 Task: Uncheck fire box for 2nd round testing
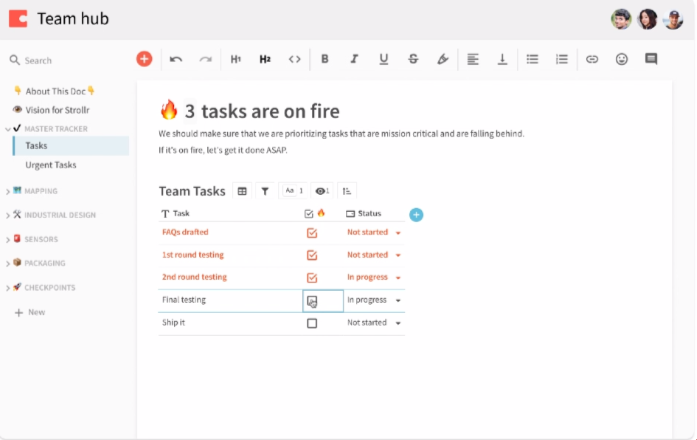click(x=312, y=278)
